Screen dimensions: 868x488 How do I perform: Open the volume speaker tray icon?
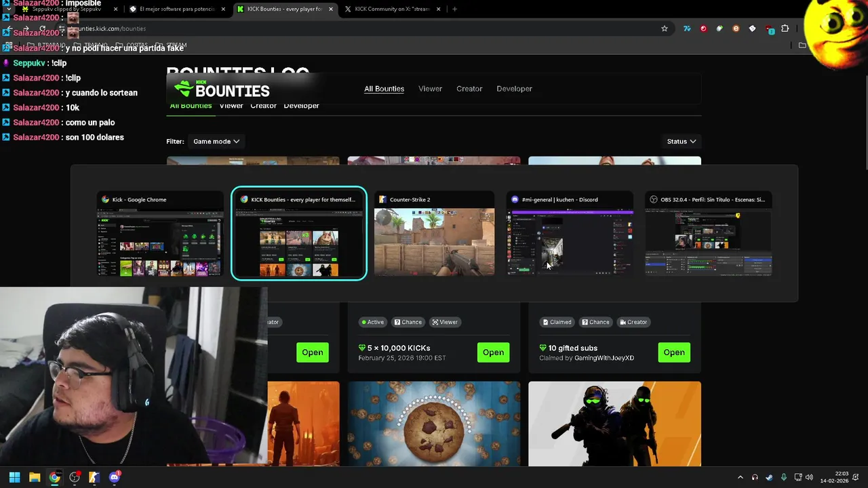[809, 478]
